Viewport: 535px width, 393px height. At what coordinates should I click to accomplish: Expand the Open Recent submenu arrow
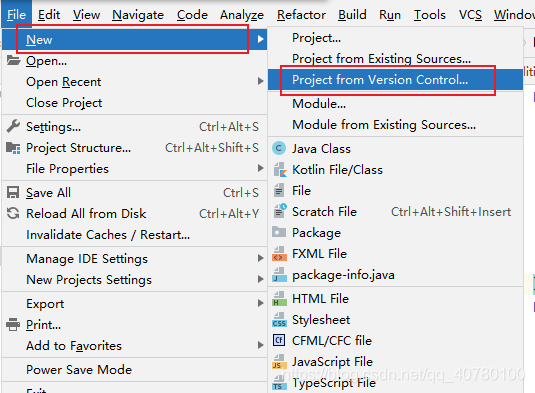pos(261,81)
